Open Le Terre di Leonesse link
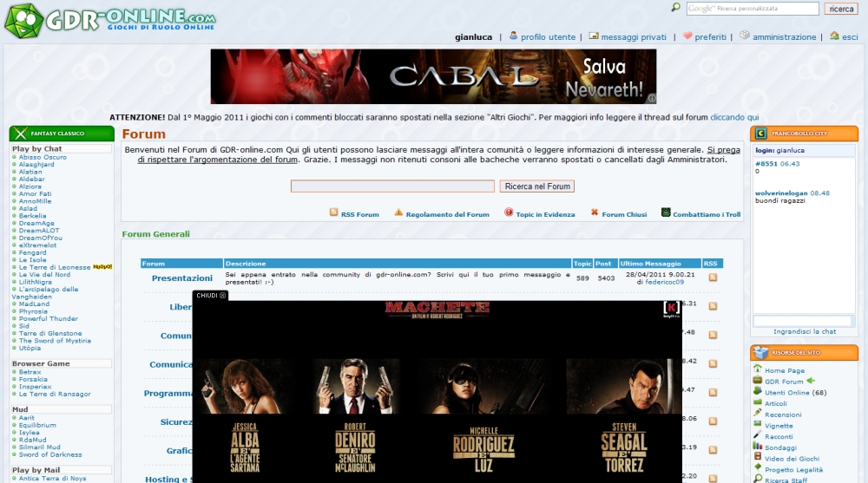The width and height of the screenshot is (868, 483). click(x=55, y=267)
